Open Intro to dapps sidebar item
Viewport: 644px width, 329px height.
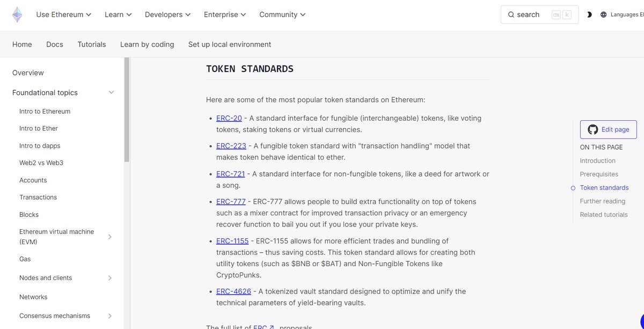pos(40,145)
